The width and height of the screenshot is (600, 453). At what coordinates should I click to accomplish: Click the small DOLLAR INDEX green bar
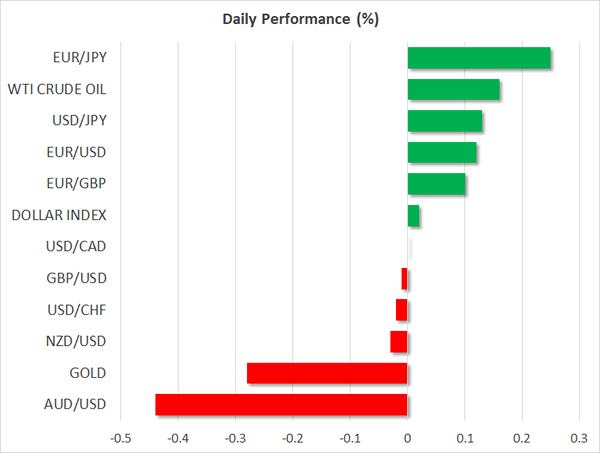[x=414, y=216]
